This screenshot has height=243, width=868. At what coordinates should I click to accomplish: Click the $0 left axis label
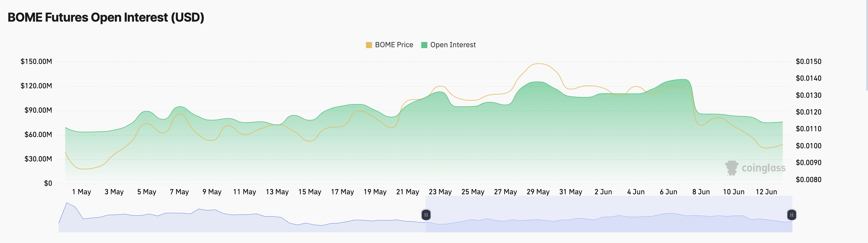coord(48,183)
